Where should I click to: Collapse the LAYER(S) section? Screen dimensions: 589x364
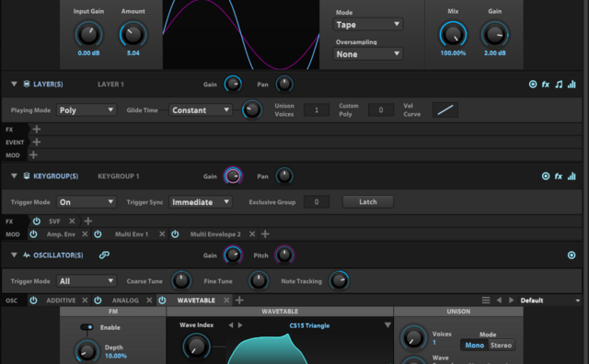coord(14,84)
